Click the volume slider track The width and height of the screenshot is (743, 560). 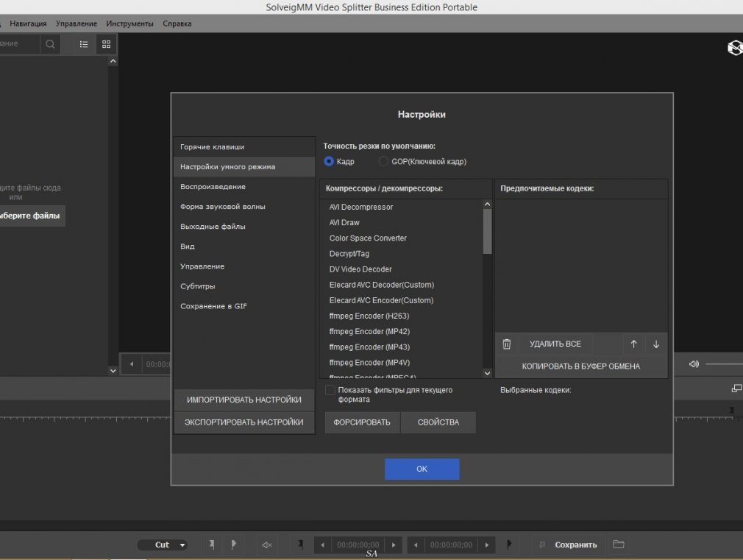pyautogui.click(x=724, y=364)
